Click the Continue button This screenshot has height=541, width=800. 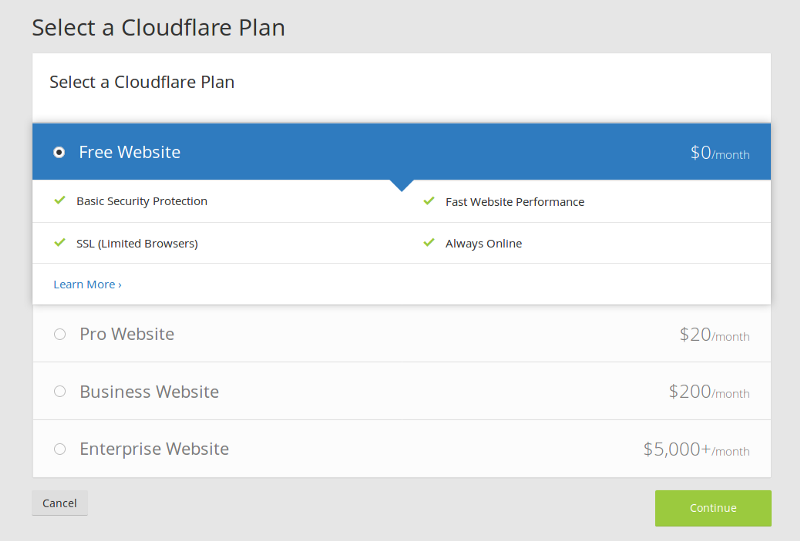click(713, 508)
